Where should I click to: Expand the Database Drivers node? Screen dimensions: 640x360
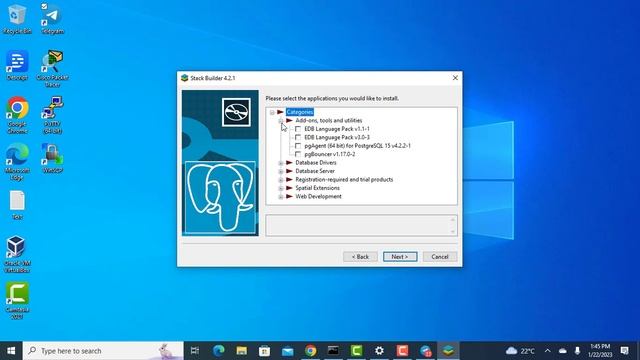coord(281,163)
